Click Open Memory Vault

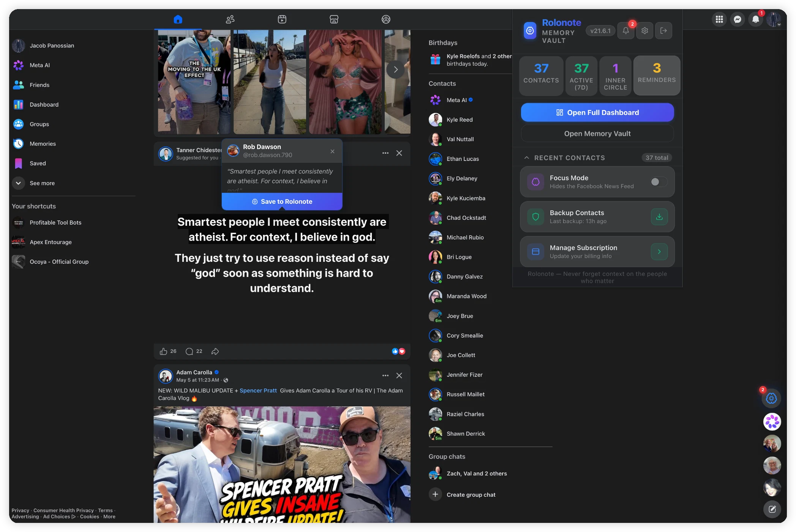click(x=597, y=134)
